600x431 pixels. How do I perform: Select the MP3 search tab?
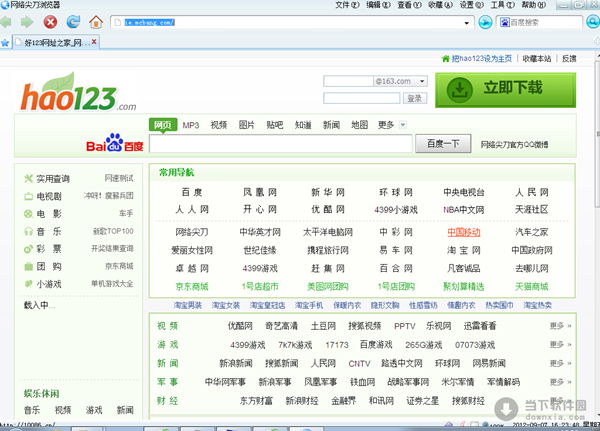coord(191,125)
